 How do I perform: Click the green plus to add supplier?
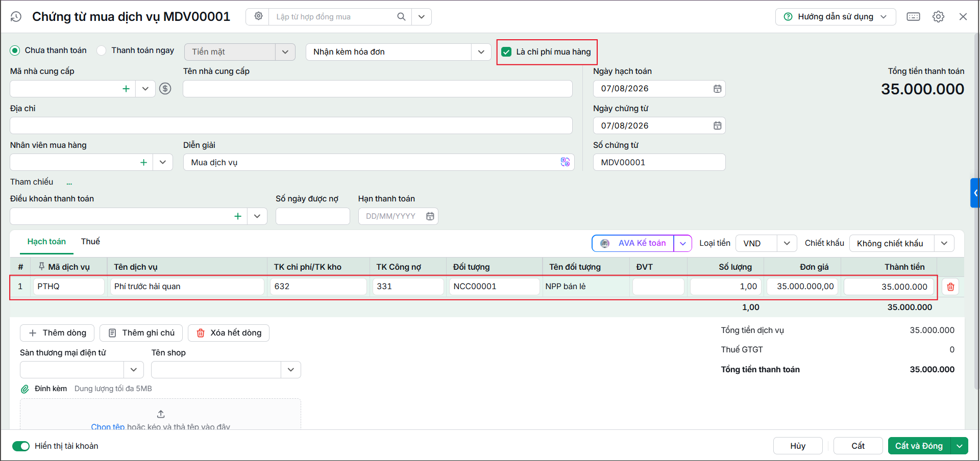click(x=126, y=89)
